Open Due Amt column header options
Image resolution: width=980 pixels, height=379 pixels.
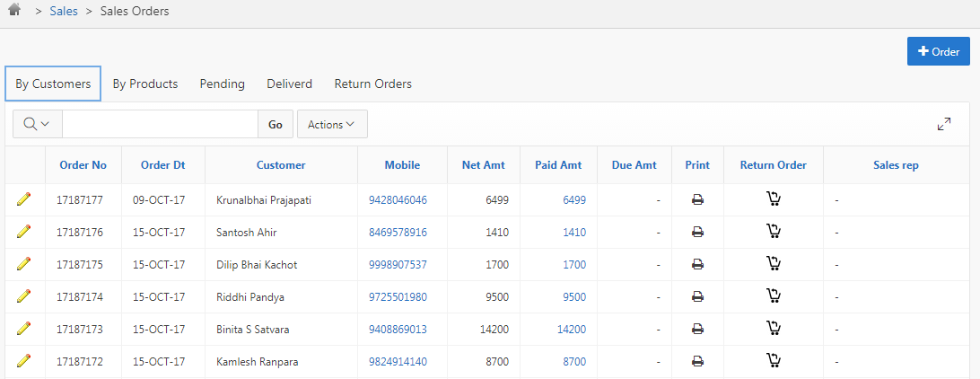pyautogui.click(x=634, y=165)
